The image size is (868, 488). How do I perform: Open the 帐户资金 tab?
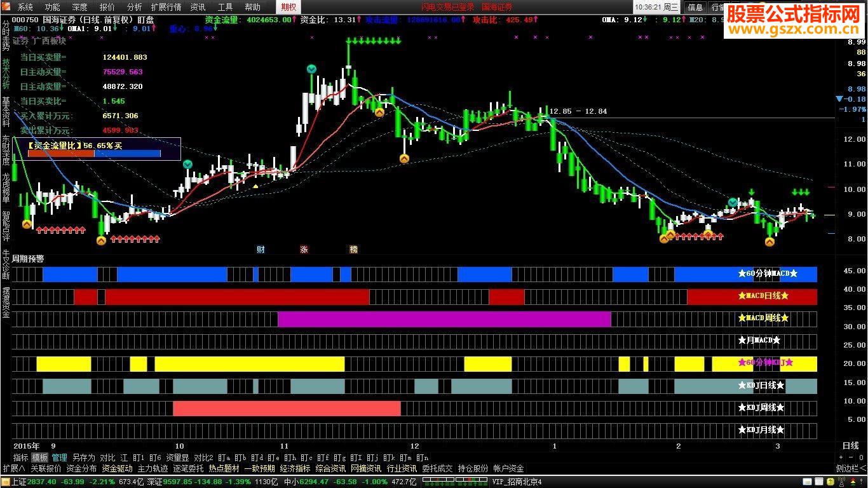pos(508,469)
